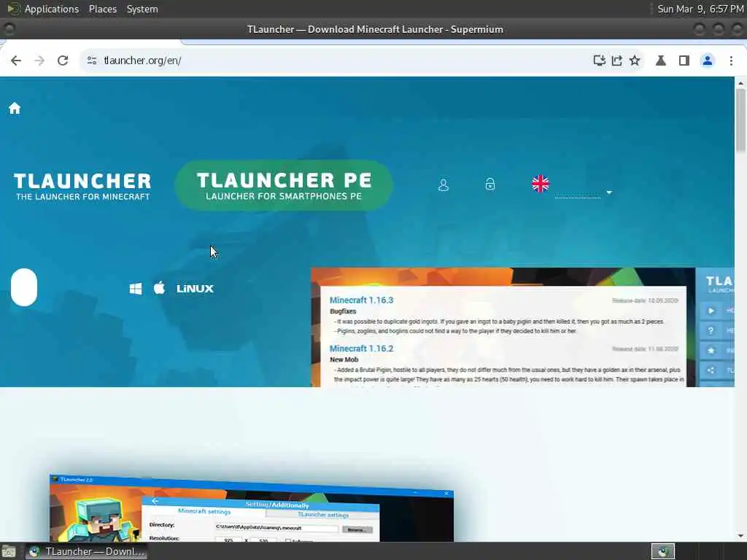
Task: Click the user account icon
Action: tap(444, 184)
